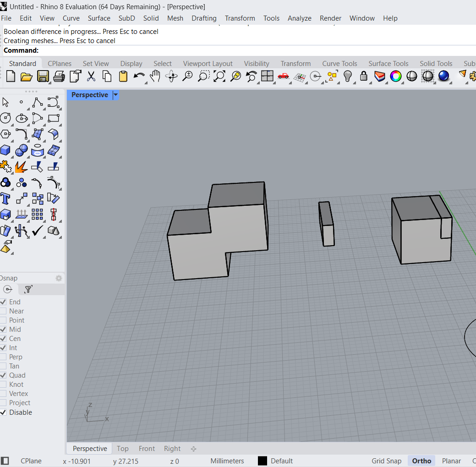Click the color wheel icon in toolbar

click(396, 76)
